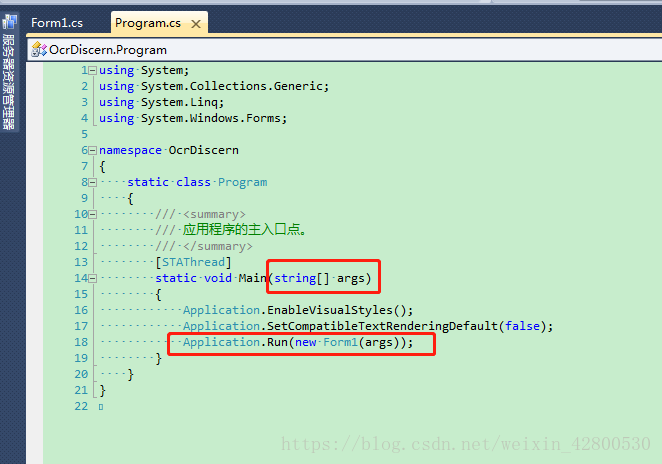Collapse the static class Program block
The height and width of the screenshot is (464, 662).
click(x=92, y=182)
